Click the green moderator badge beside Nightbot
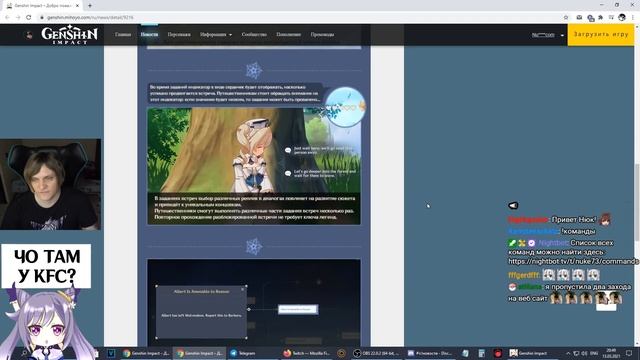 [512, 243]
